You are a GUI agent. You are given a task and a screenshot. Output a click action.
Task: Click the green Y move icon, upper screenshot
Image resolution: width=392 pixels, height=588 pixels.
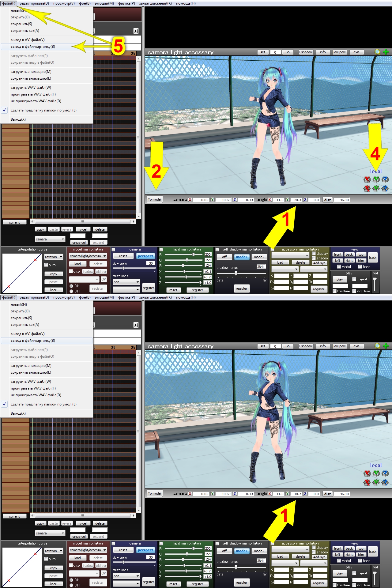[x=376, y=188]
